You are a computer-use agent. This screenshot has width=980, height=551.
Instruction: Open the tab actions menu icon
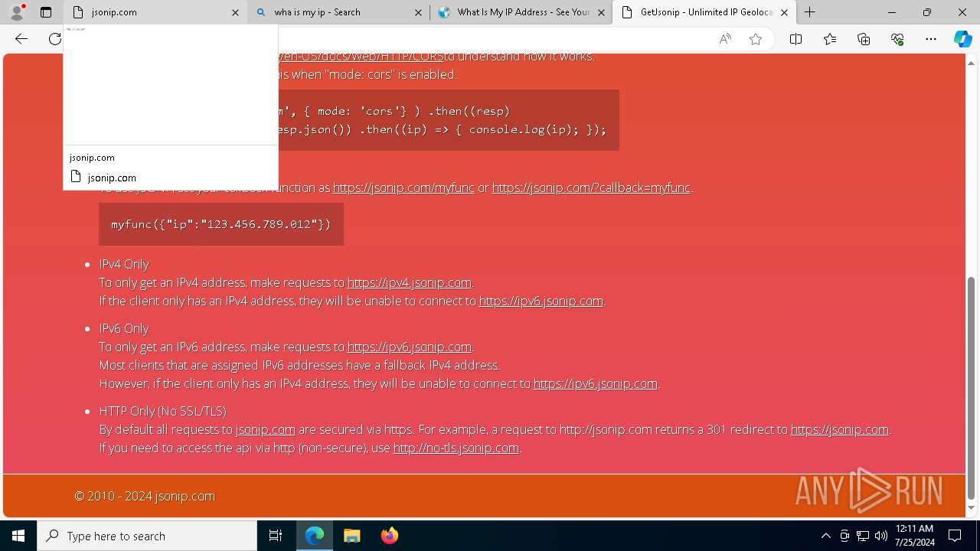(46, 12)
